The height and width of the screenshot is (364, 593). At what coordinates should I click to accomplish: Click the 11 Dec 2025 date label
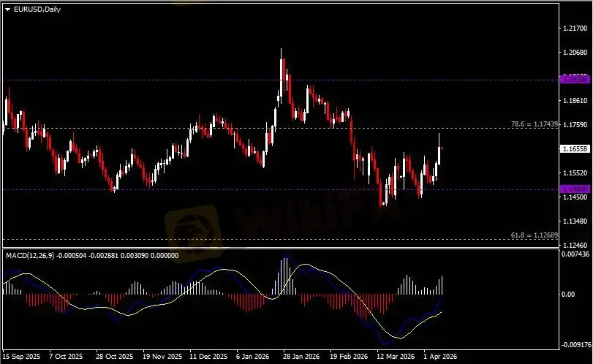[208, 357]
